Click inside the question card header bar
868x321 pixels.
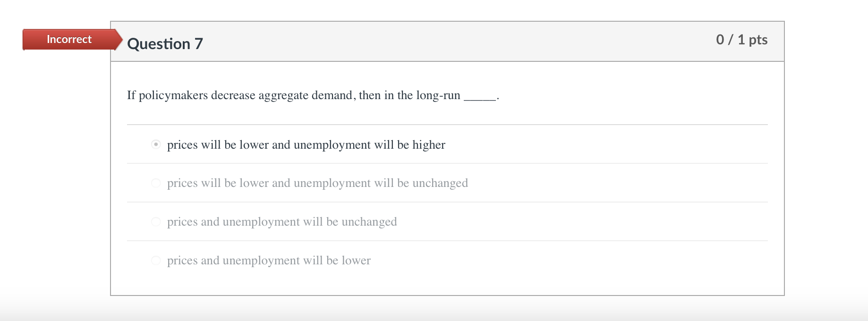click(425, 41)
